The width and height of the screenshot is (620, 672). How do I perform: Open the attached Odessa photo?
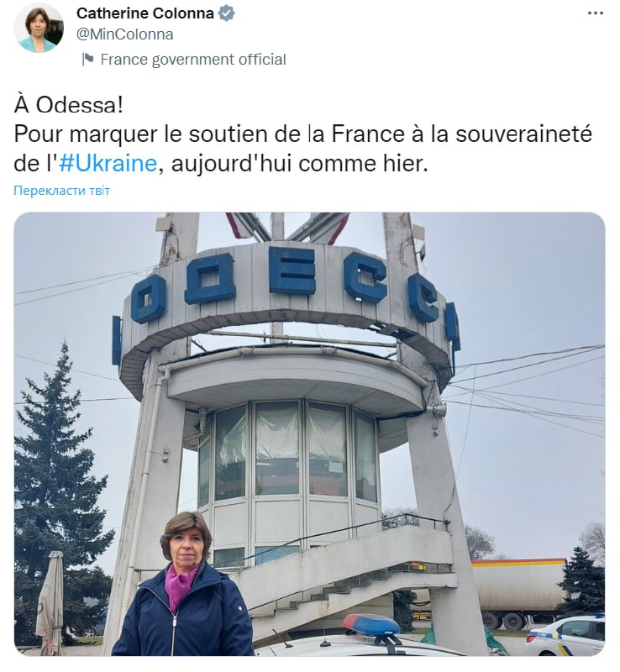(309, 433)
